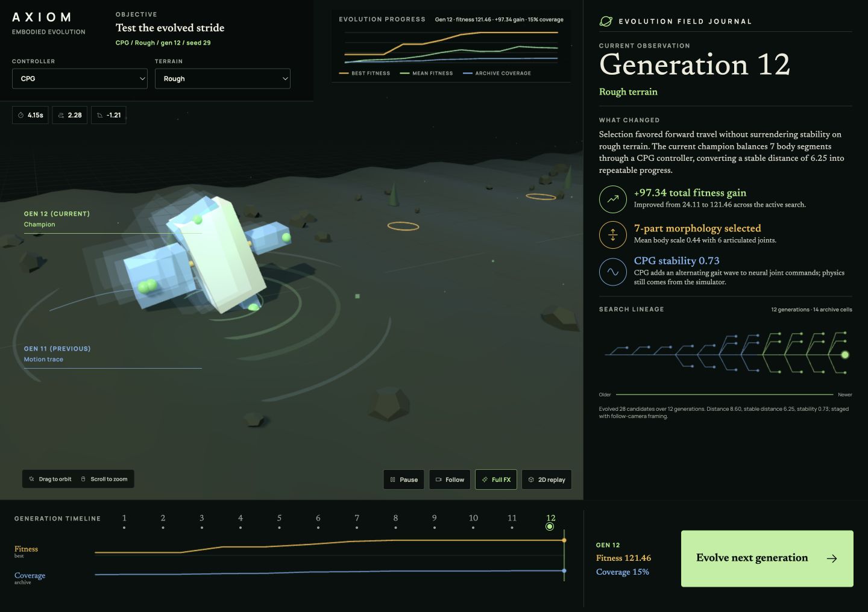This screenshot has width=868, height=612.
Task: Click the Drag to orbit hint icon
Action: coord(32,479)
